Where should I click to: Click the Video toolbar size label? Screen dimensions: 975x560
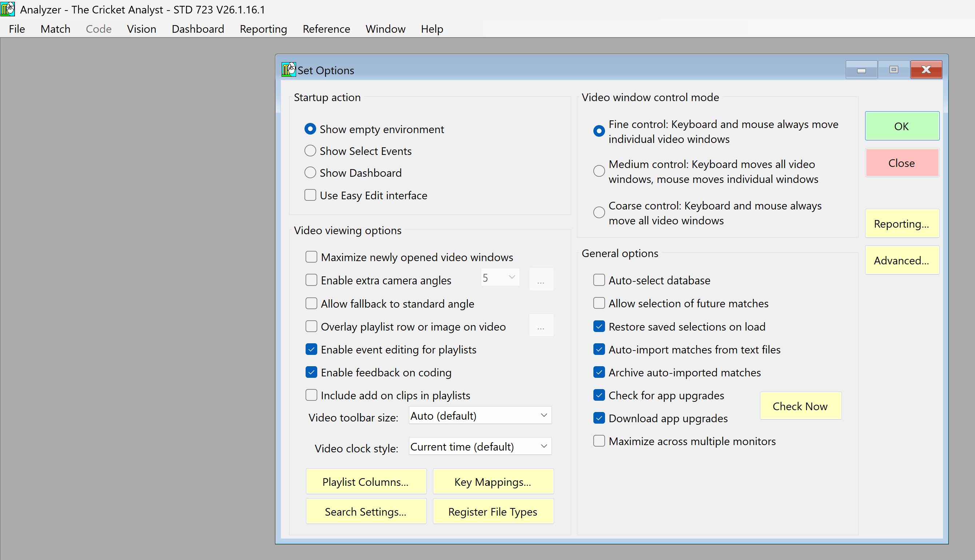click(x=353, y=417)
